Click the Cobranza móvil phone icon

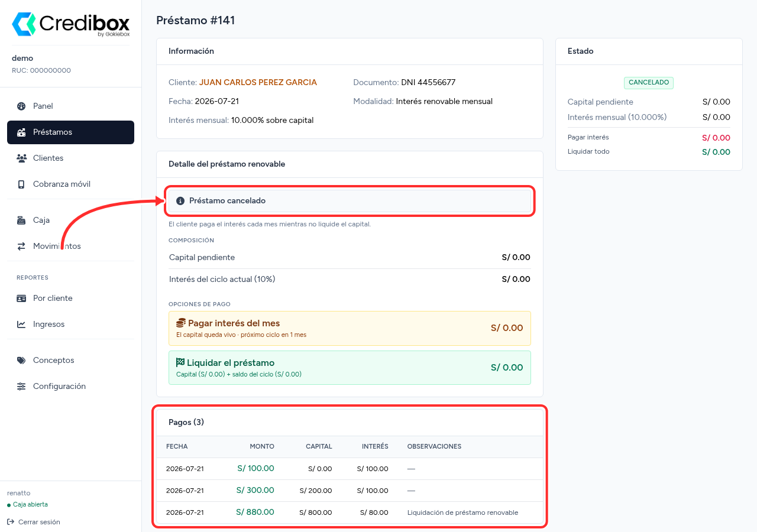point(21,184)
